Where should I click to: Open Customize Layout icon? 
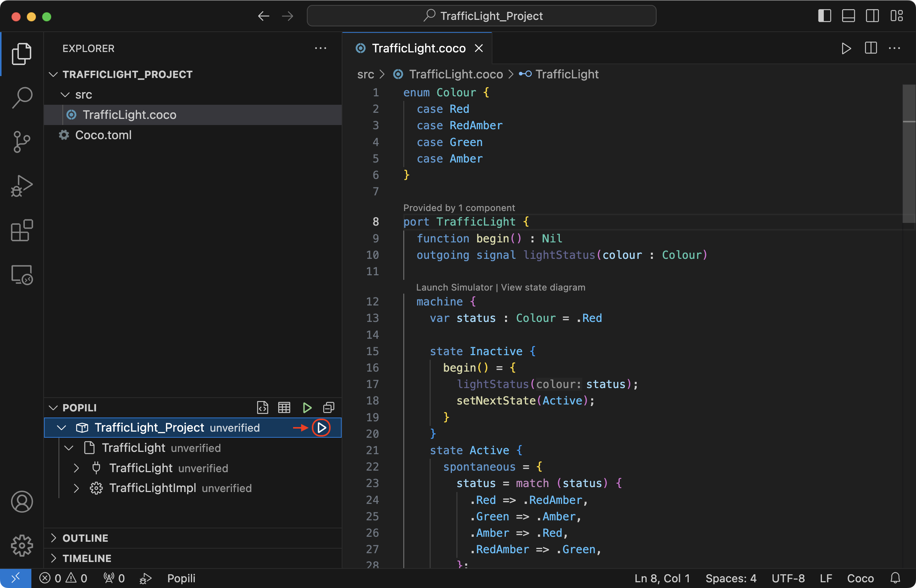tap(896, 16)
